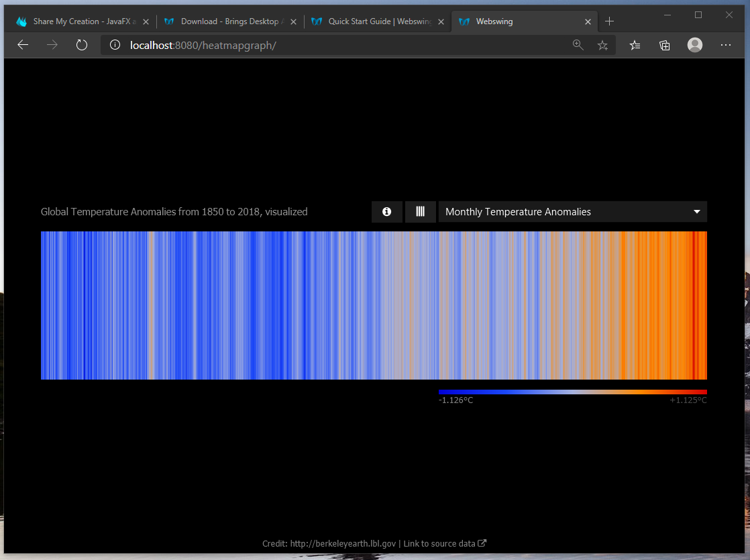Open a new browser tab
The width and height of the screenshot is (750, 560).
(x=609, y=21)
